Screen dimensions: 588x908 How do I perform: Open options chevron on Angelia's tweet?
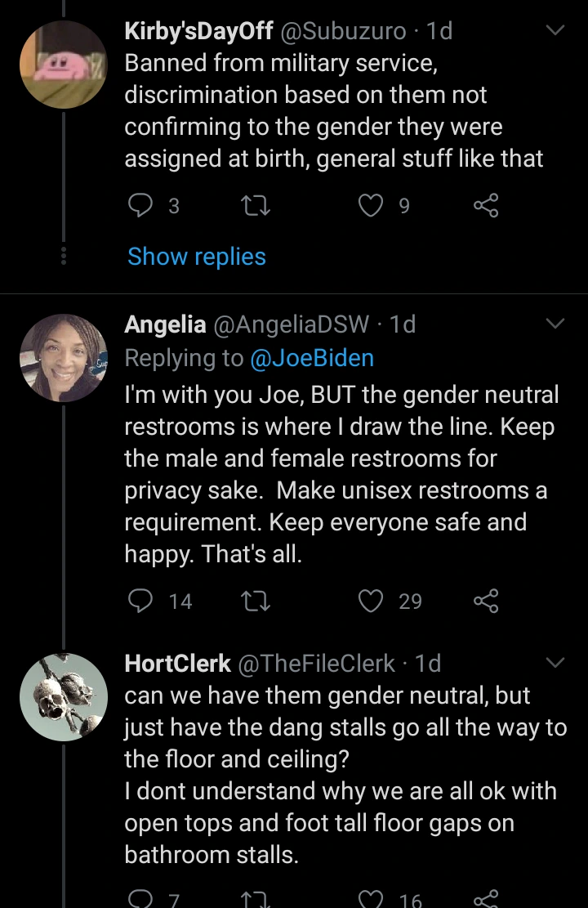click(x=555, y=324)
